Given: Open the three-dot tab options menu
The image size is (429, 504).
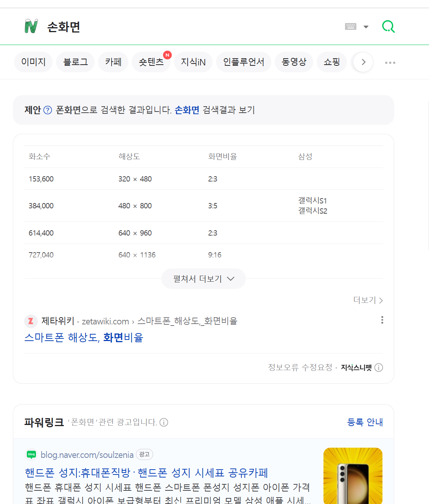Looking at the screenshot, I should [x=390, y=62].
